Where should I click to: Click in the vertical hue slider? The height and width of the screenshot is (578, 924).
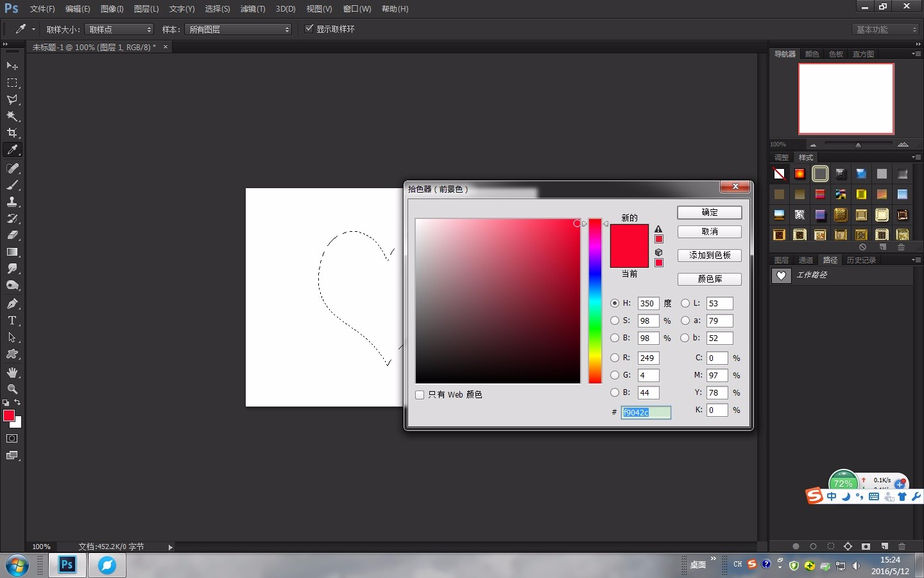595,301
